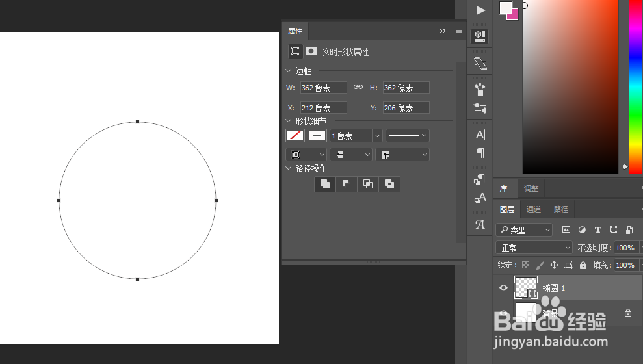Click the fill 100% field

(x=626, y=265)
